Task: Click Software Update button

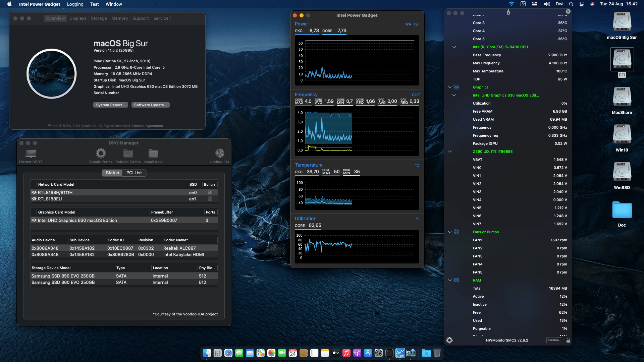Action: pyautogui.click(x=150, y=105)
